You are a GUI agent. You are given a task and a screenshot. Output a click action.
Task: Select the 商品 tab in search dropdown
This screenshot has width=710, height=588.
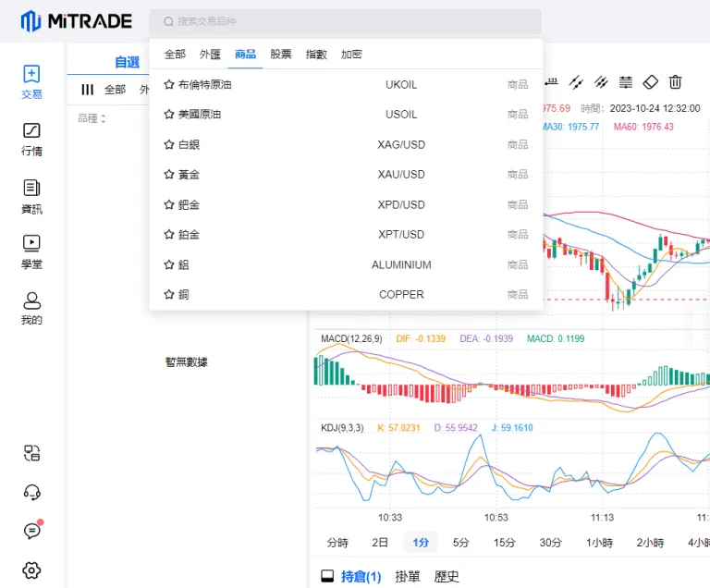pos(245,55)
